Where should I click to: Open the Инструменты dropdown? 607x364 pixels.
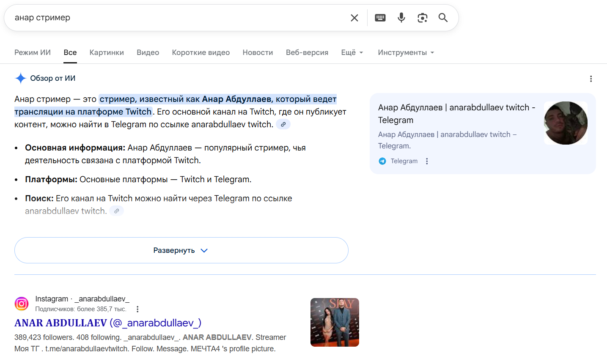[x=406, y=52]
